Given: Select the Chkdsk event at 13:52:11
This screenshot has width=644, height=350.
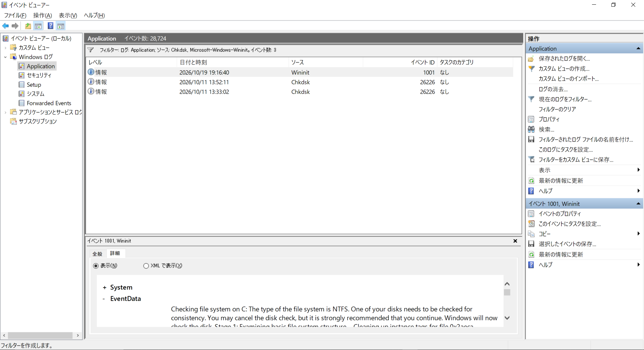Looking at the screenshot, I should tap(299, 82).
